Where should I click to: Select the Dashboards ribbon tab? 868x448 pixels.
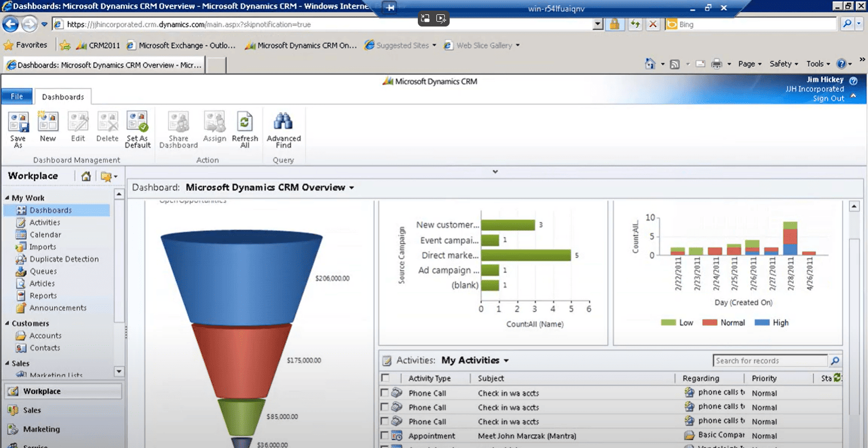[x=63, y=97]
